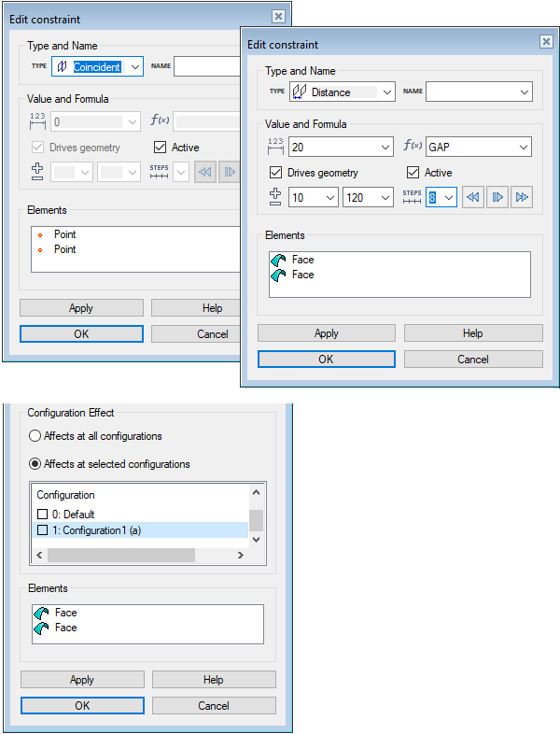Uncheck Drives geometry in the Distance dialog
Viewport: 560px width, 734px height.
[275, 173]
